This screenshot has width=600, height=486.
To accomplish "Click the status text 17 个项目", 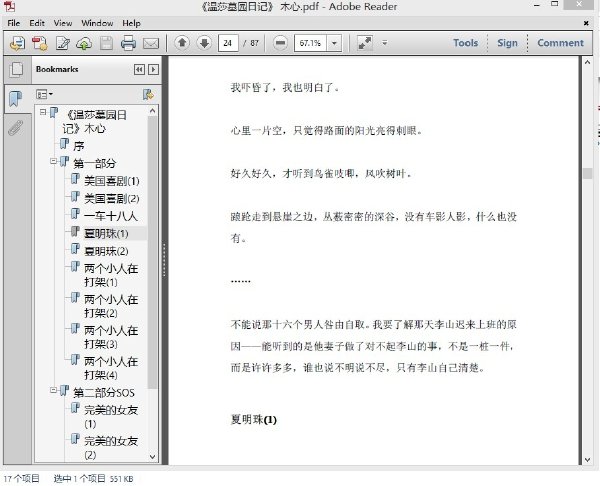I will pyautogui.click(x=22, y=478).
